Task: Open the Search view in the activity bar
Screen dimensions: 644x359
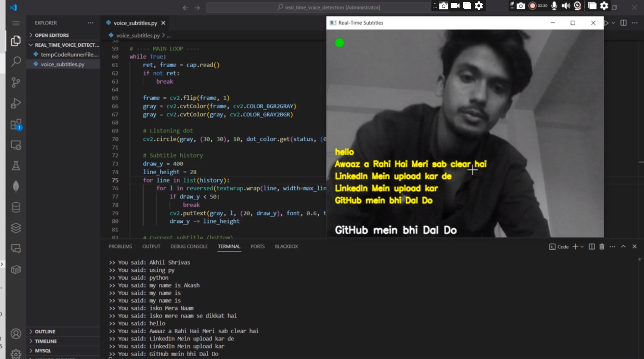Action: (x=16, y=62)
